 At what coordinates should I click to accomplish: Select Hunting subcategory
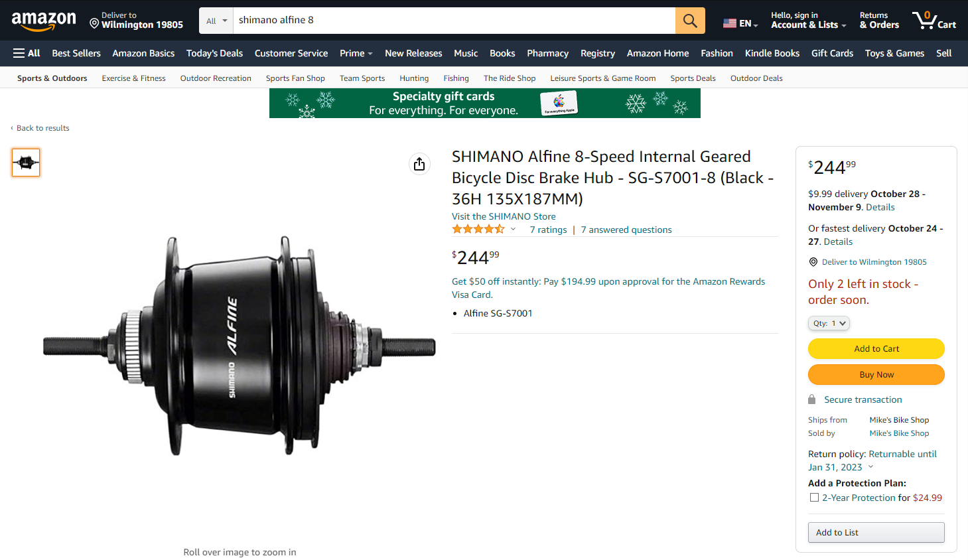(x=414, y=78)
